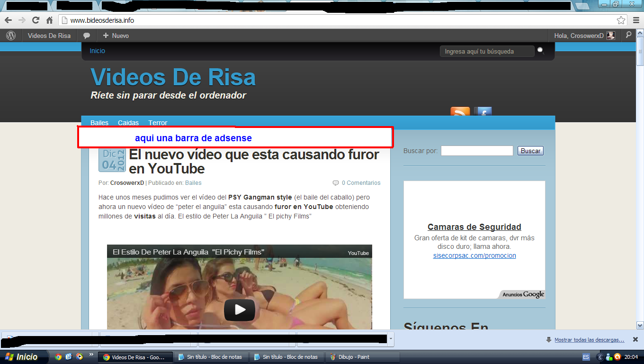
Task: Open the Bailes link in Publicado en
Action: [193, 182]
